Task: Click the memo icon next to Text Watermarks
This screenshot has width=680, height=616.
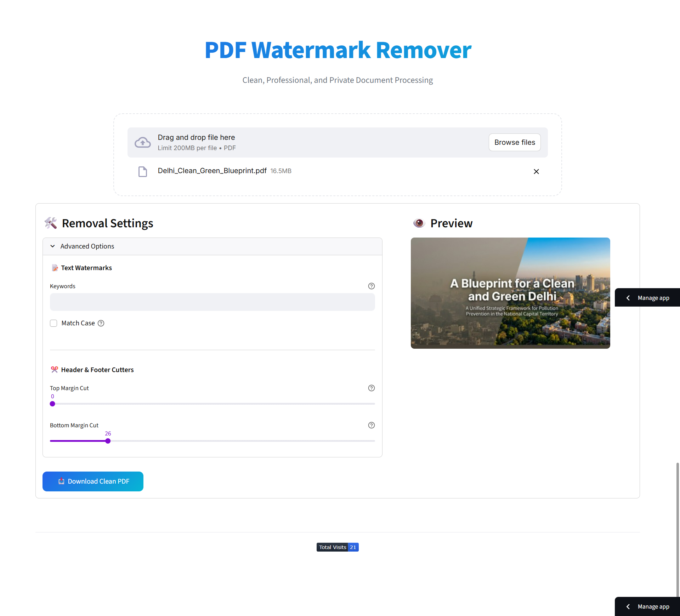Action: point(55,268)
